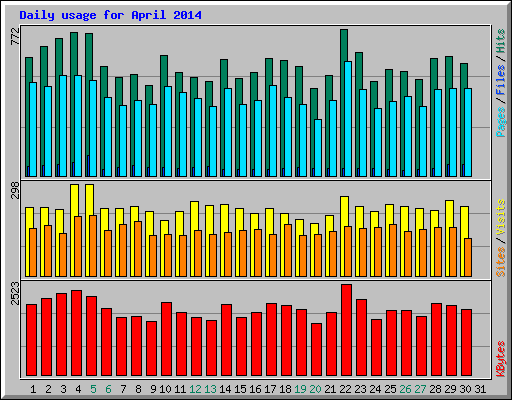Select the "Pages" legend label
This screenshot has width=512, height=400.
pyautogui.click(x=500, y=122)
